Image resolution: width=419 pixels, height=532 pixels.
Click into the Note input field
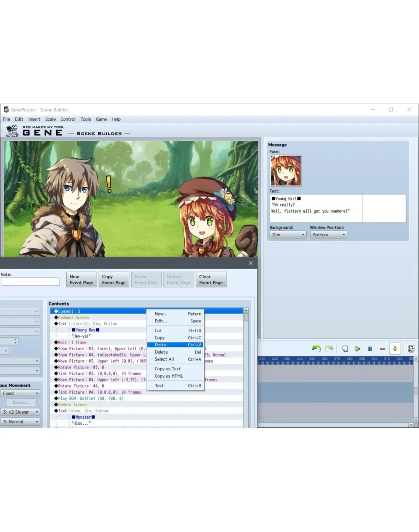tap(30, 281)
